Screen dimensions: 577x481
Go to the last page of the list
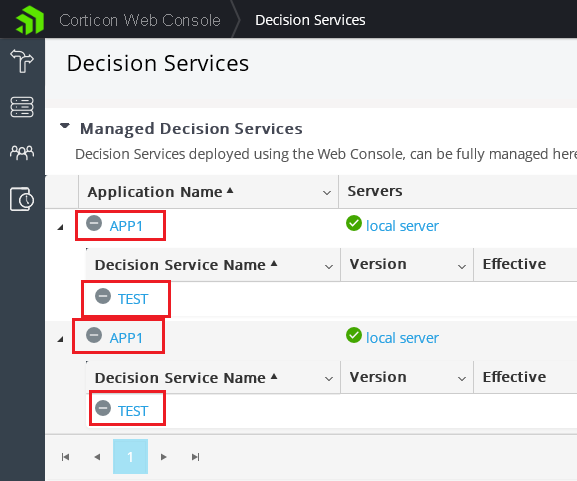coord(195,457)
